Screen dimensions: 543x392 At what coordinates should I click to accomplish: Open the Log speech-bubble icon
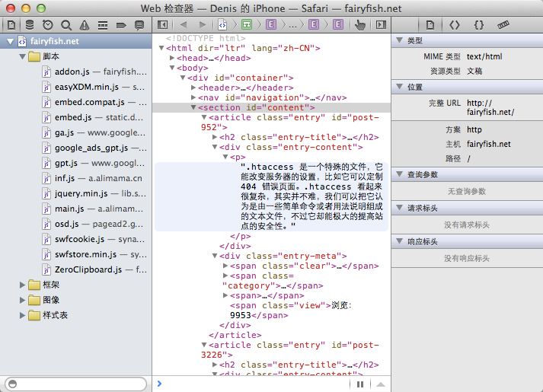pos(139,25)
